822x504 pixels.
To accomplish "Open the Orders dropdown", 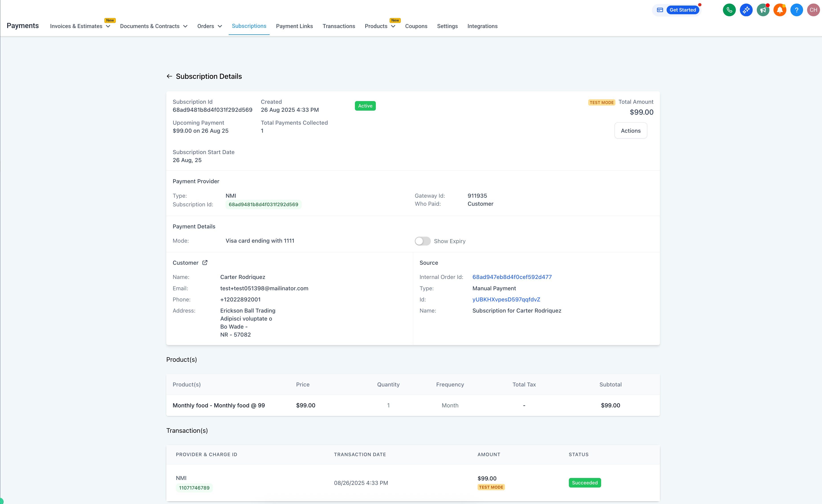I will (210, 26).
